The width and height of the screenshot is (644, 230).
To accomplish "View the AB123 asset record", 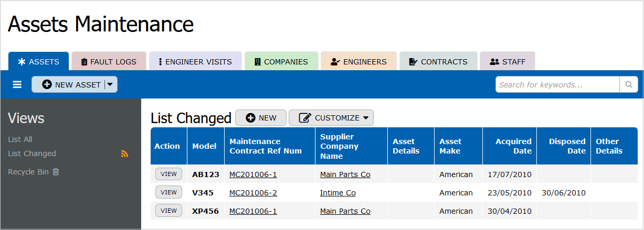I will point(168,174).
